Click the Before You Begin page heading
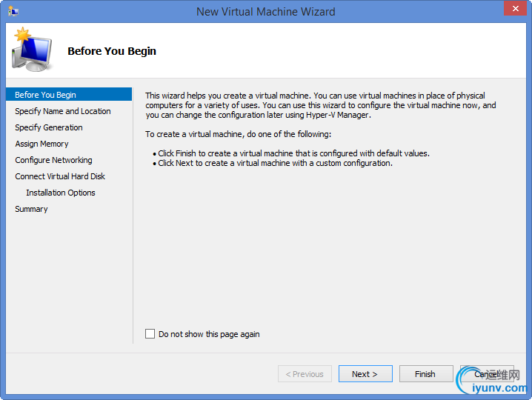The width and height of the screenshot is (532, 400). point(112,51)
